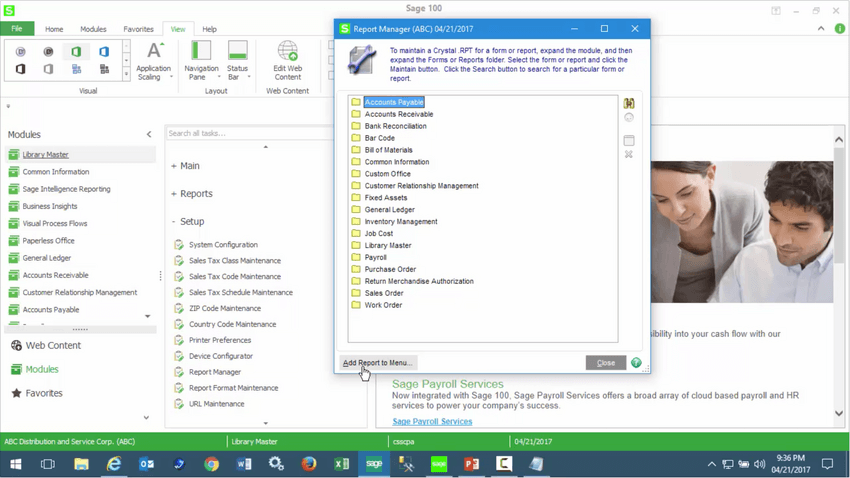Open PowerPoint from the taskbar

pyautogui.click(x=472, y=464)
